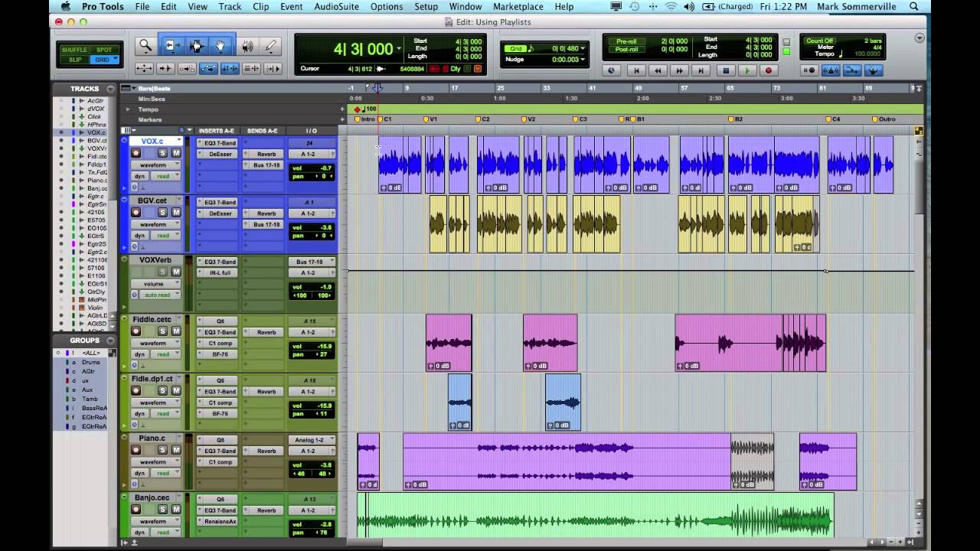980x551 pixels.
Task: Click the Fast Forward transport button
Action: 679,70
